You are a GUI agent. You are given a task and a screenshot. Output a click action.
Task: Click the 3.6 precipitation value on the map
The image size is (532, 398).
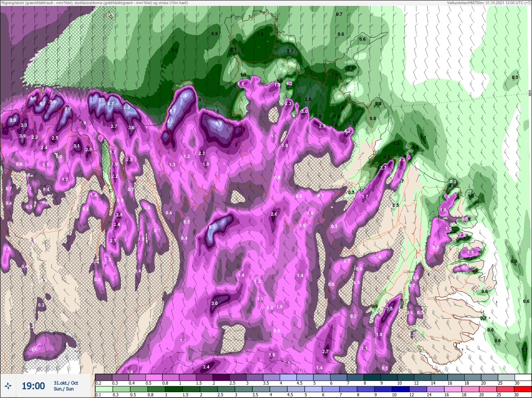(x=131, y=128)
